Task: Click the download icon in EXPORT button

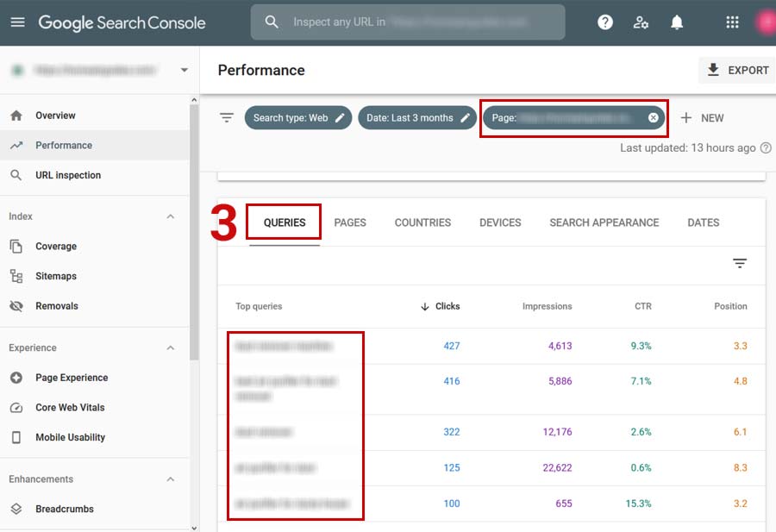Action: click(713, 70)
